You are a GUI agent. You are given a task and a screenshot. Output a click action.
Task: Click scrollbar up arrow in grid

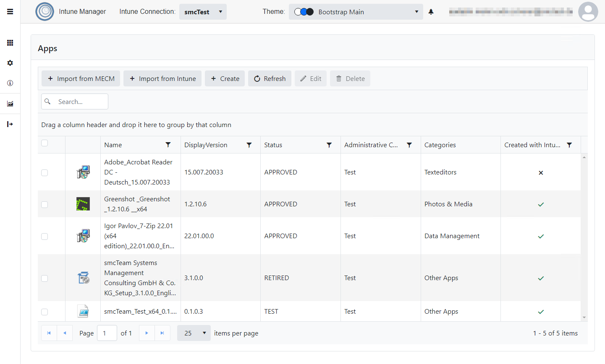click(x=584, y=157)
